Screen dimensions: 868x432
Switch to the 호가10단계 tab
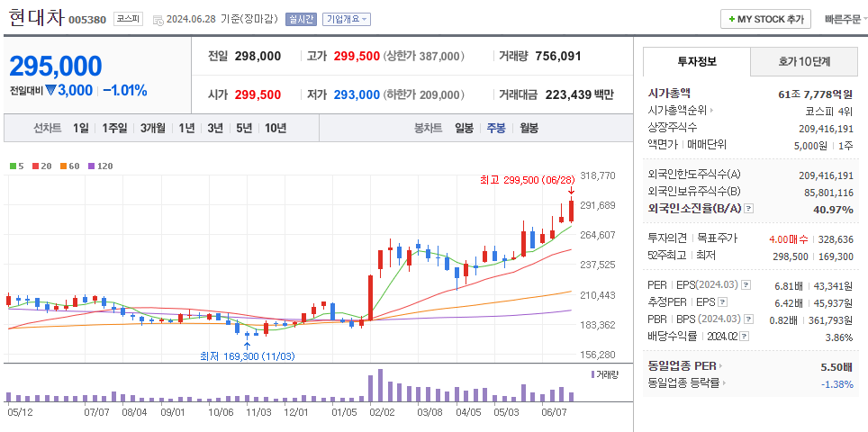pyautogui.click(x=804, y=61)
